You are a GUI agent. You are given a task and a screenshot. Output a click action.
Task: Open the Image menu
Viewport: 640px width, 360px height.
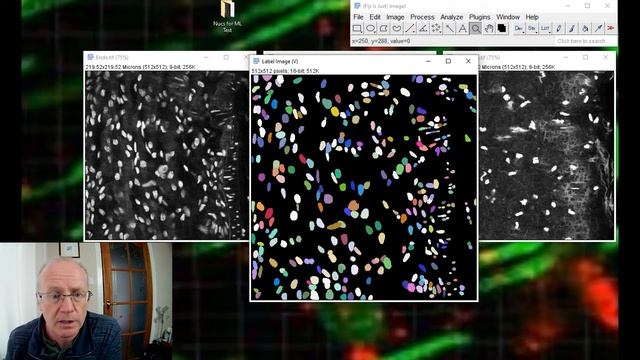[x=395, y=17]
